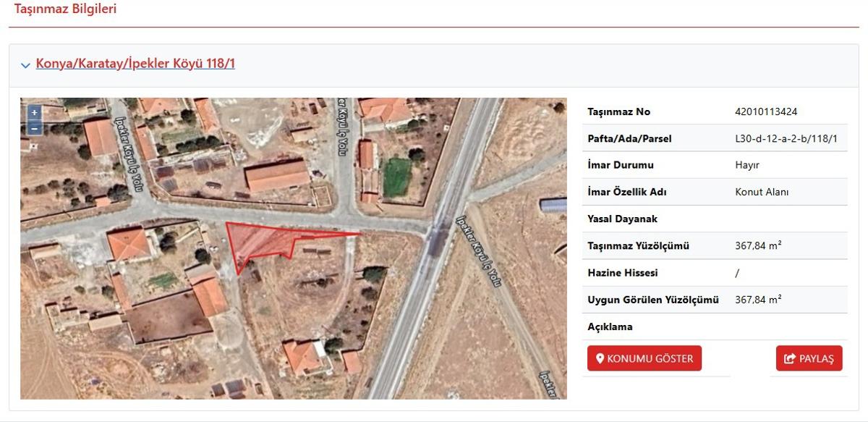Zoom in the map with plus button
Viewport: 868px width, 422px height.
[x=34, y=113]
